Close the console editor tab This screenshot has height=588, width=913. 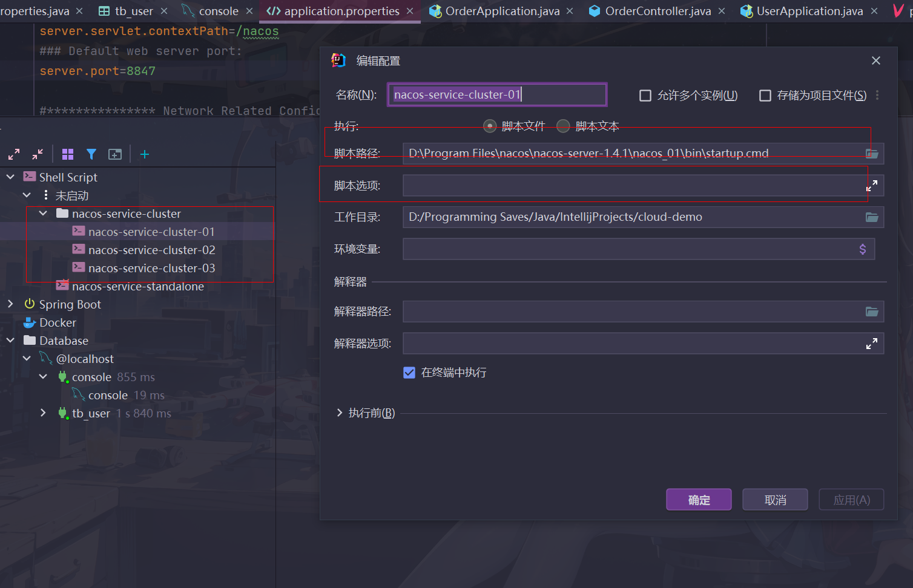(249, 11)
